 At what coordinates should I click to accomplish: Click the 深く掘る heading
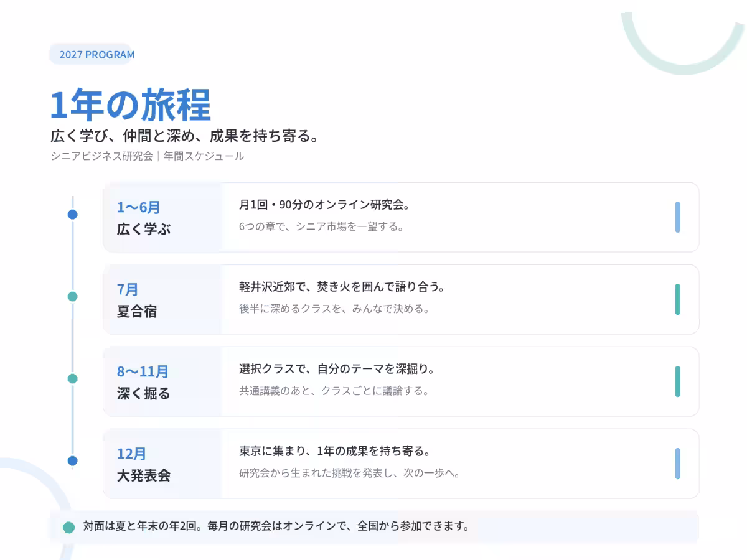144,393
